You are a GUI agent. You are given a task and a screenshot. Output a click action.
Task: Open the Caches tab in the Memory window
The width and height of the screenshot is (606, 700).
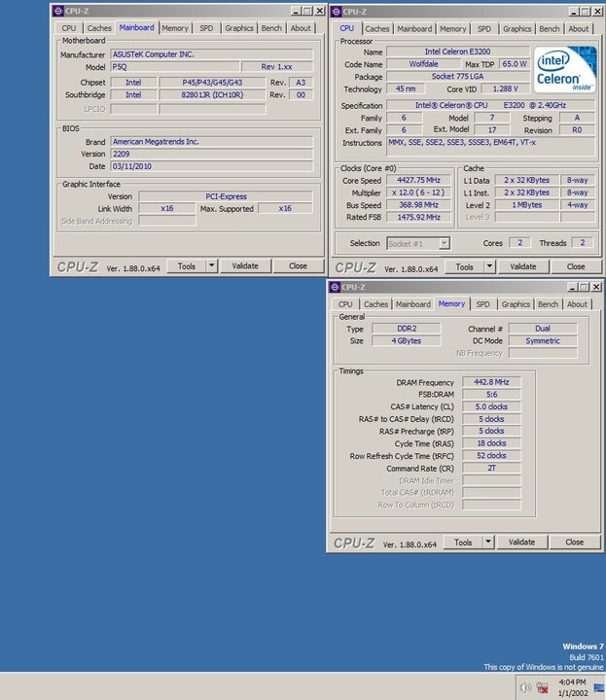376,304
